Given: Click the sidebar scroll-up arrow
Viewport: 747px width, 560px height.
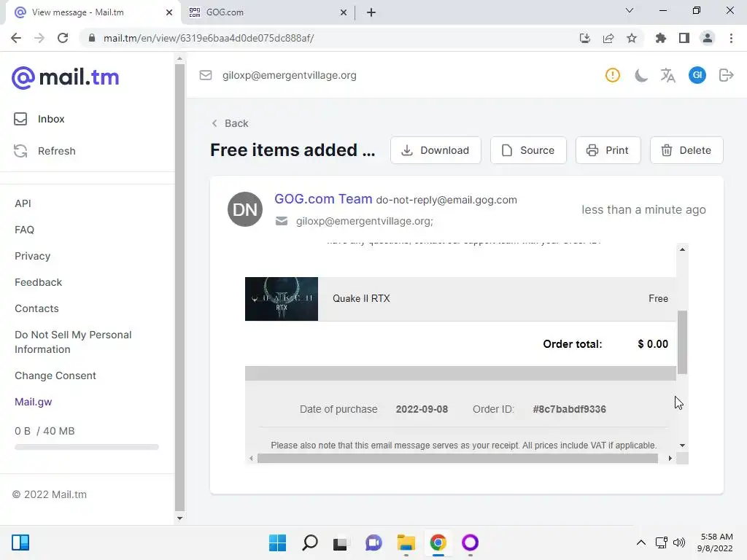Looking at the screenshot, I should point(179,58).
